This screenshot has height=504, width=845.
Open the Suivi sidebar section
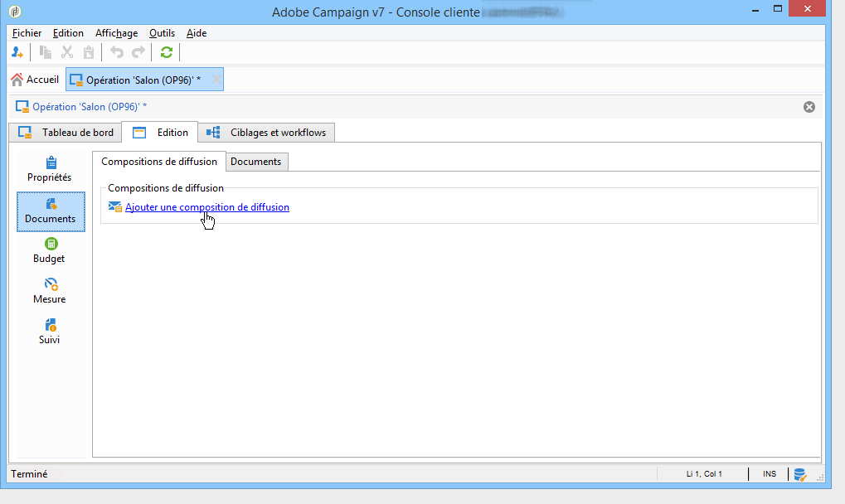coord(50,332)
